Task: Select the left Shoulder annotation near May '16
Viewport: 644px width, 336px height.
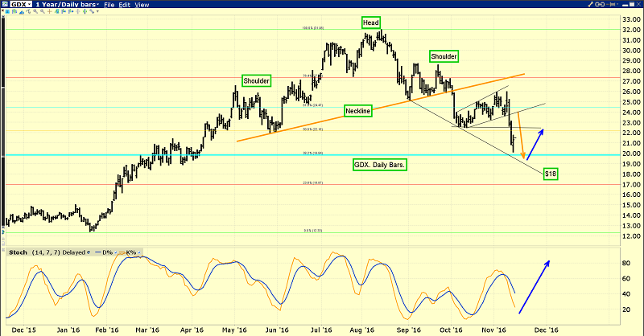Action: (256, 81)
